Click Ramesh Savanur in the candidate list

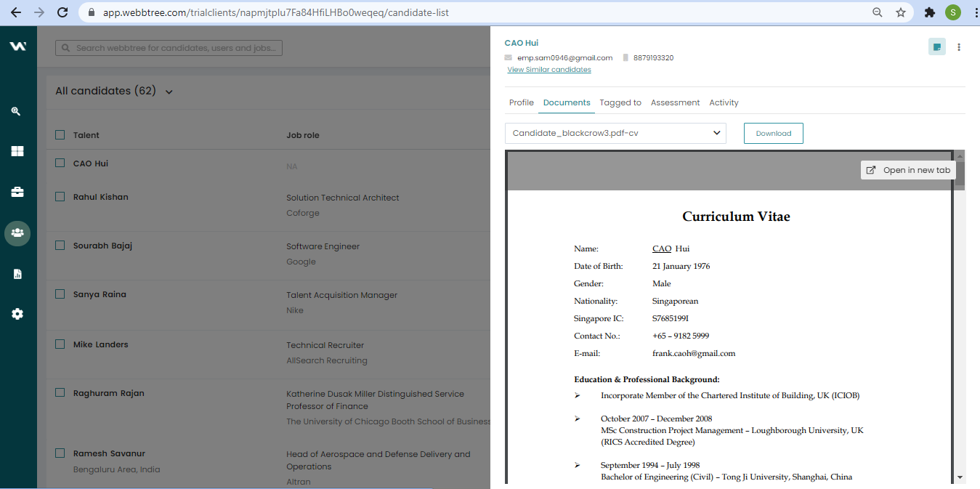[x=109, y=453]
